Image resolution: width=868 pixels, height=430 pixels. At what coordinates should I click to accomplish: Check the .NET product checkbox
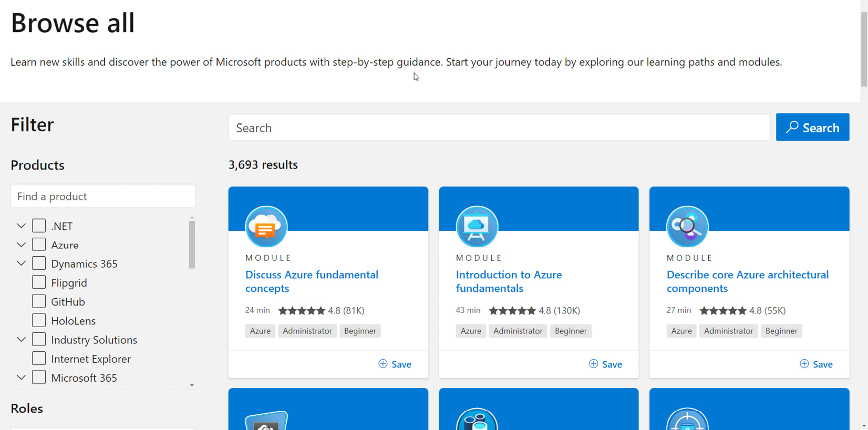point(39,226)
